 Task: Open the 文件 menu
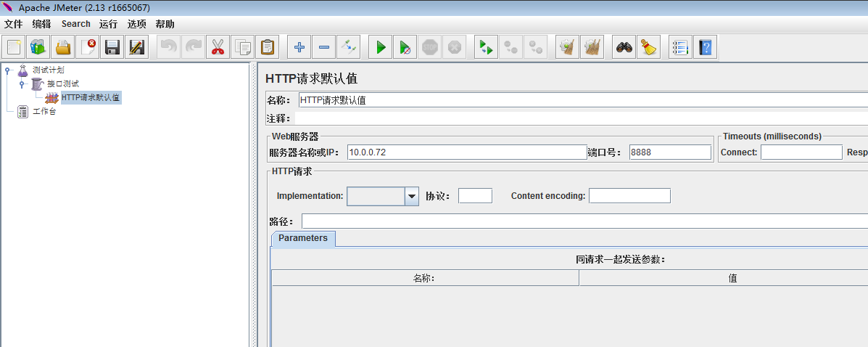click(13, 24)
